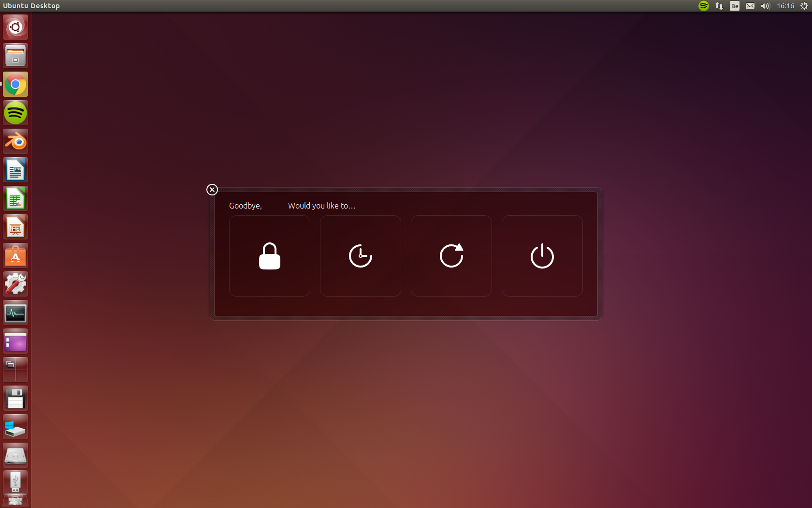Open LibreOffice Writer from the launcher
This screenshot has height=508, width=812.
point(15,170)
